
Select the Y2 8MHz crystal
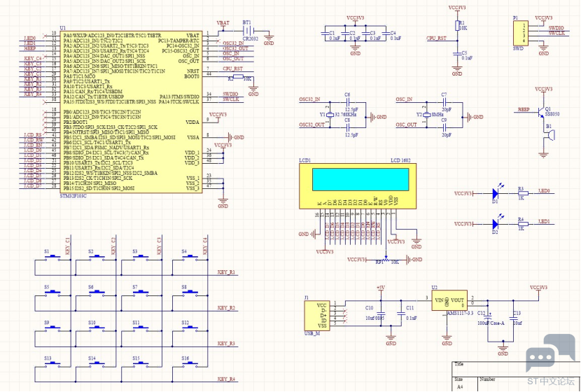[427, 115]
